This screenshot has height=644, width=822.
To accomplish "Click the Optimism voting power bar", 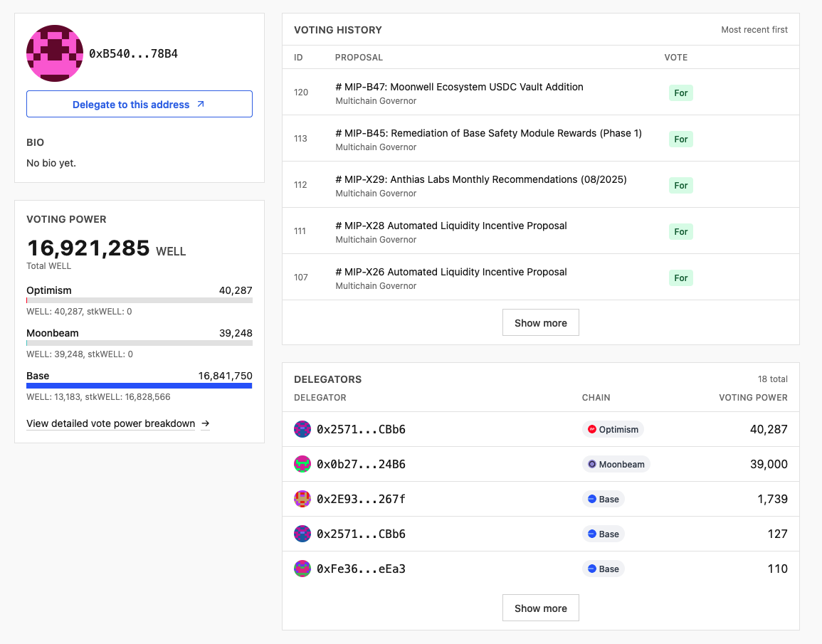I will click(x=139, y=300).
